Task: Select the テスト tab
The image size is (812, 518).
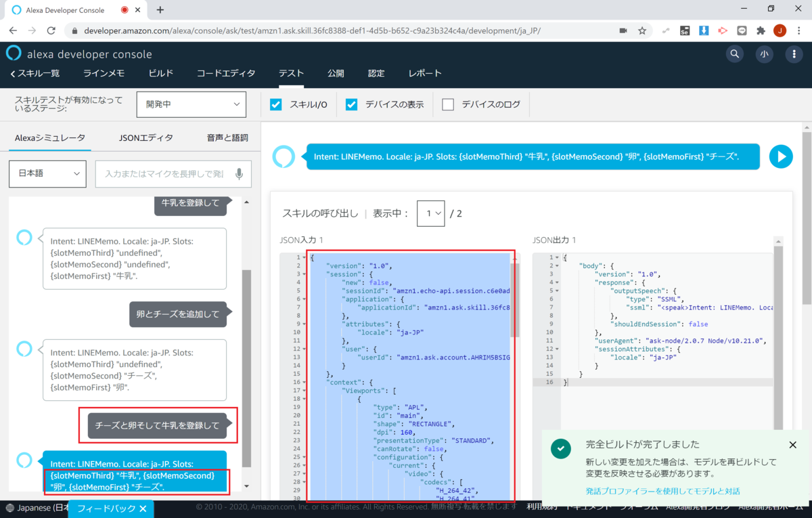Action: click(x=291, y=73)
